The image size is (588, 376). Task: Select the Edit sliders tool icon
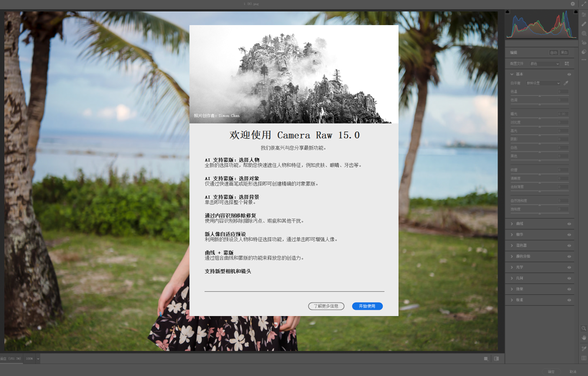point(584,14)
